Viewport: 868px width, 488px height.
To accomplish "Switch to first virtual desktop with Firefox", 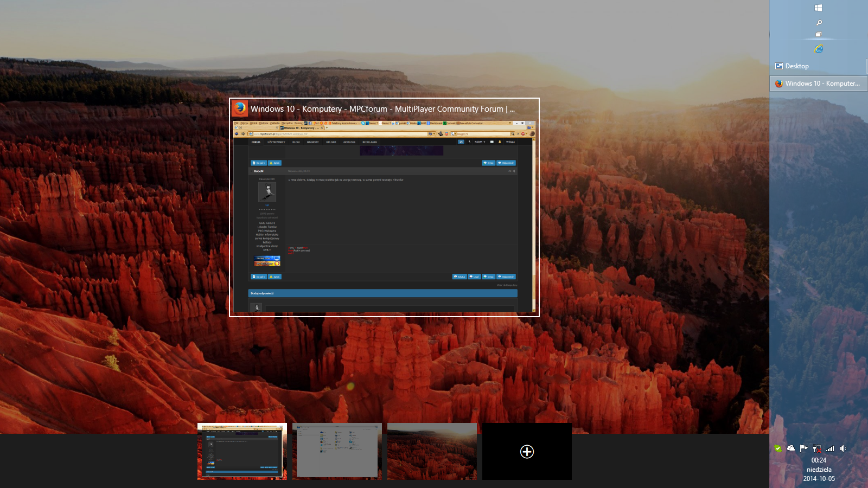I will coord(242,451).
